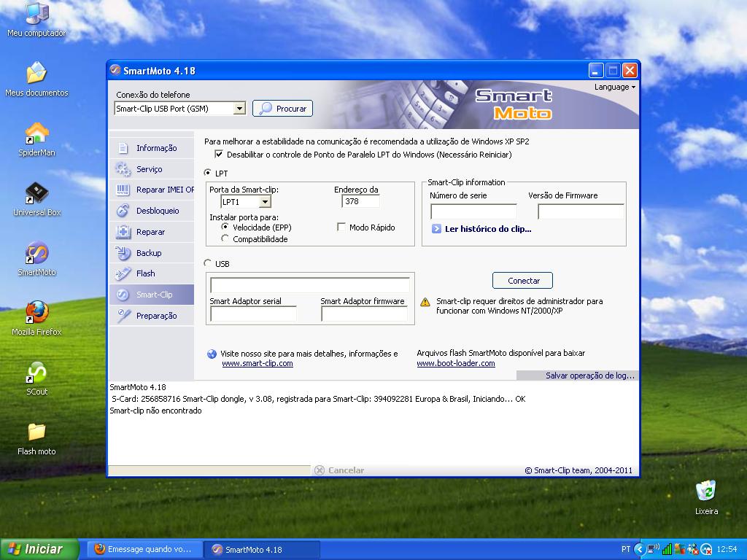Click the Cancelar button
Image resolution: width=747 pixels, height=560 pixels.
click(x=339, y=470)
